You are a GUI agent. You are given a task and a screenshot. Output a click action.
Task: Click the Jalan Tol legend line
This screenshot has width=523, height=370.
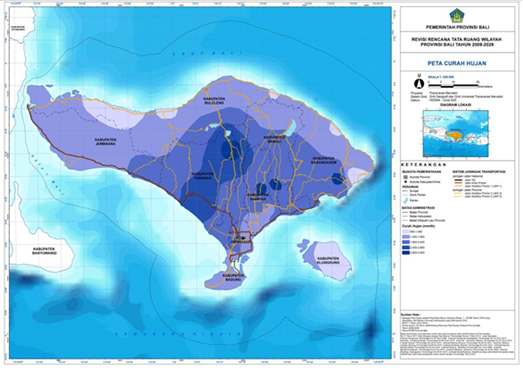click(458, 180)
